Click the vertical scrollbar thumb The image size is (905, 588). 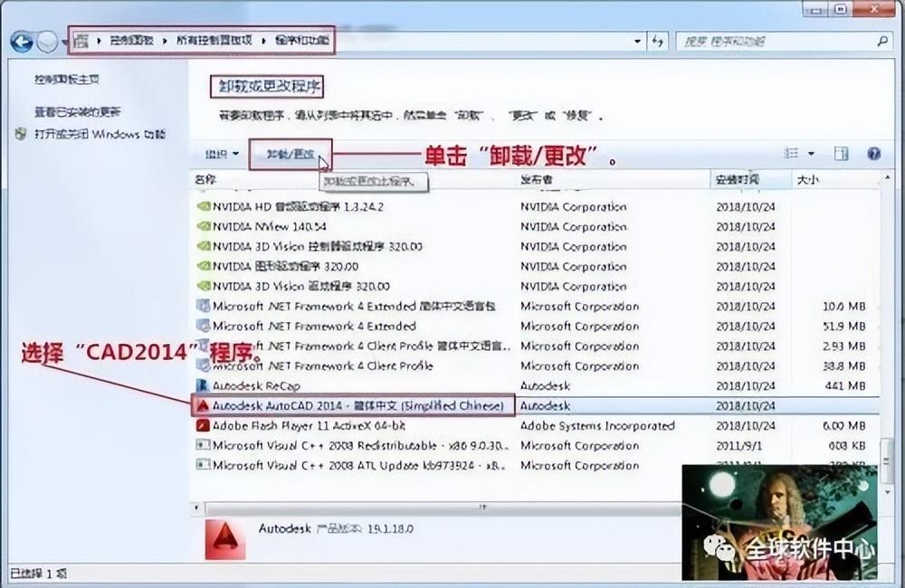887,461
